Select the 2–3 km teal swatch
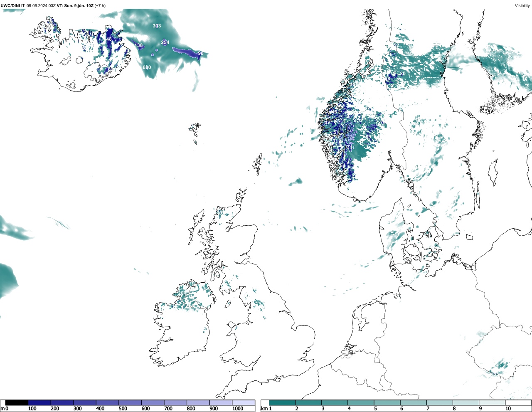Image resolution: width=532 pixels, height=412 pixels. (308, 403)
